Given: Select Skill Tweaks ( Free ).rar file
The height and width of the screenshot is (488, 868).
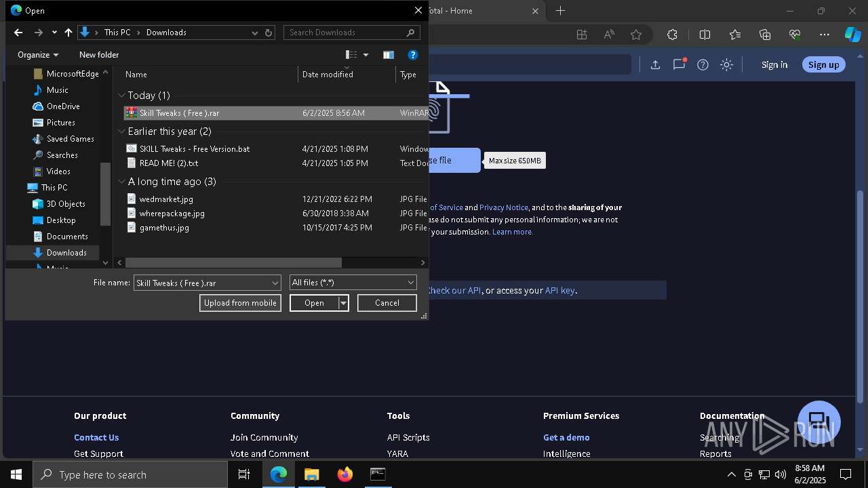Looking at the screenshot, I should 276,113.
